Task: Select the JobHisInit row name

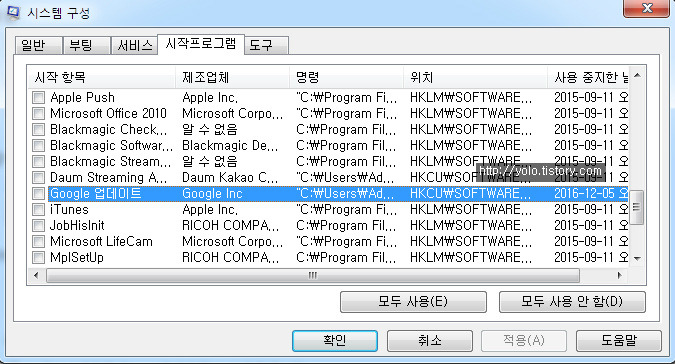Action: coord(77,225)
